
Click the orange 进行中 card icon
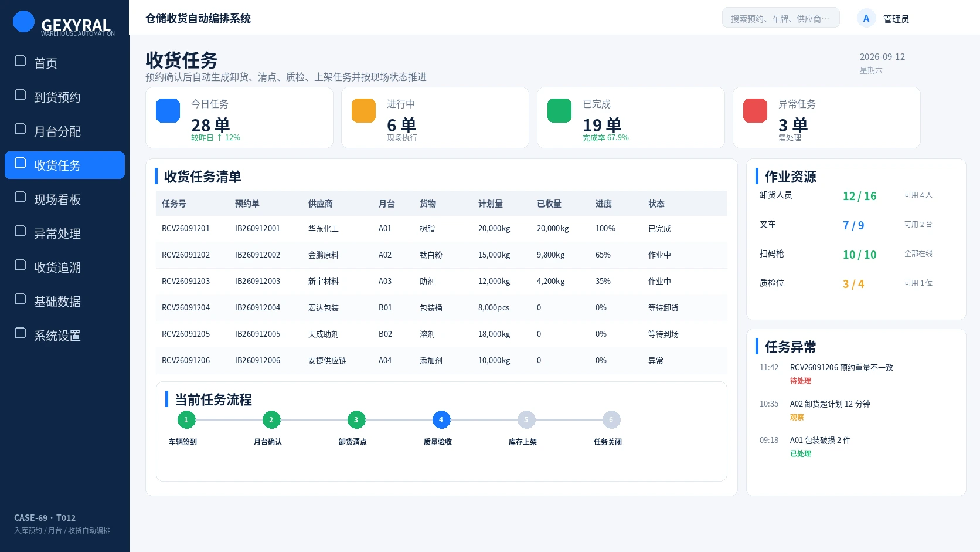(363, 110)
